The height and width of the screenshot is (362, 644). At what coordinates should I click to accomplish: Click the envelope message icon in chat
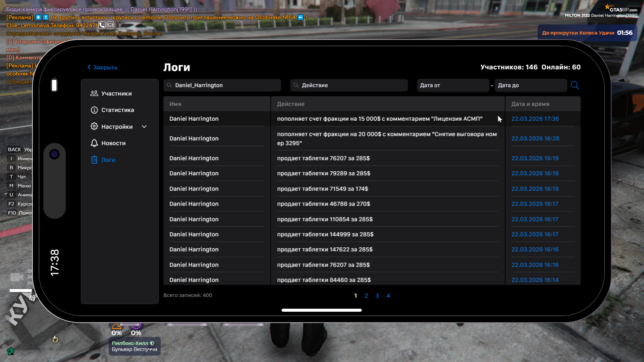[x=110, y=25]
